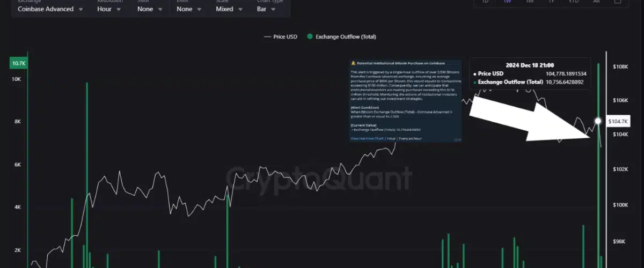Change the Mixed scale dropdown
This screenshot has height=268, width=644.
[231, 9]
